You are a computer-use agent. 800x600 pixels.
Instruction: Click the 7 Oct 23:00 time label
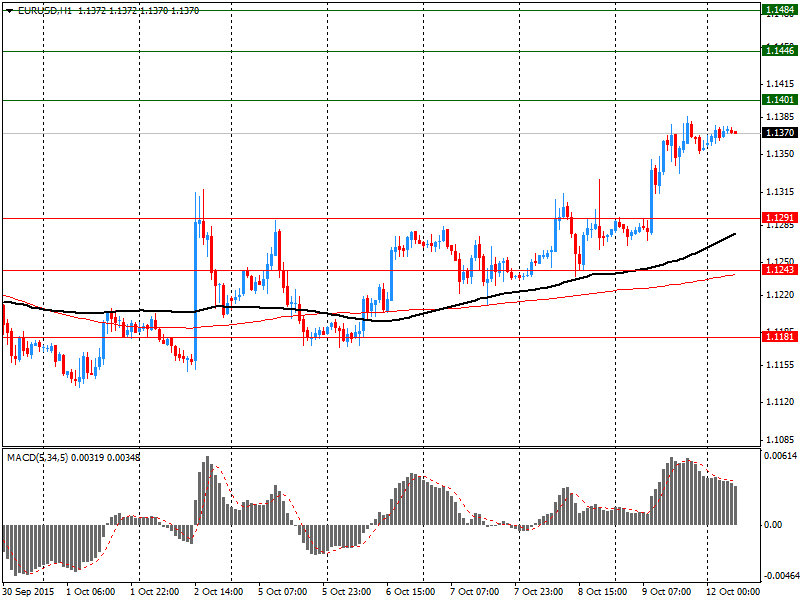(539, 592)
